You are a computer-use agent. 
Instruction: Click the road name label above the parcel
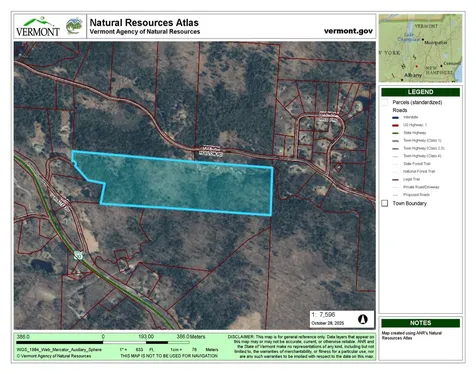click(x=211, y=151)
